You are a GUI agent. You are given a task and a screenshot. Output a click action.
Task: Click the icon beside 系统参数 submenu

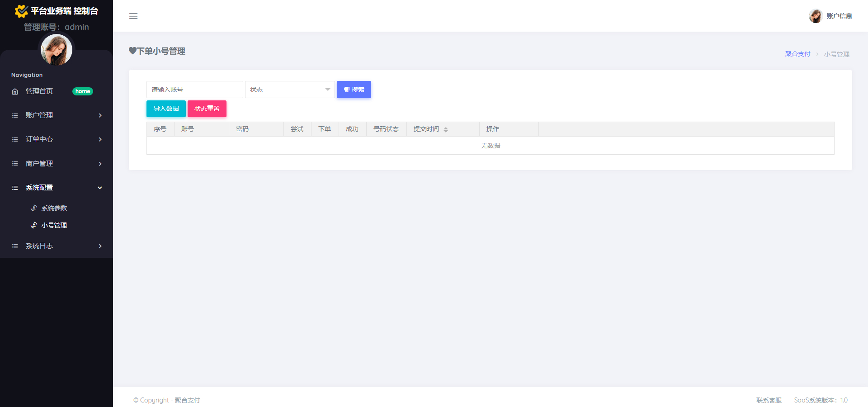pos(34,208)
